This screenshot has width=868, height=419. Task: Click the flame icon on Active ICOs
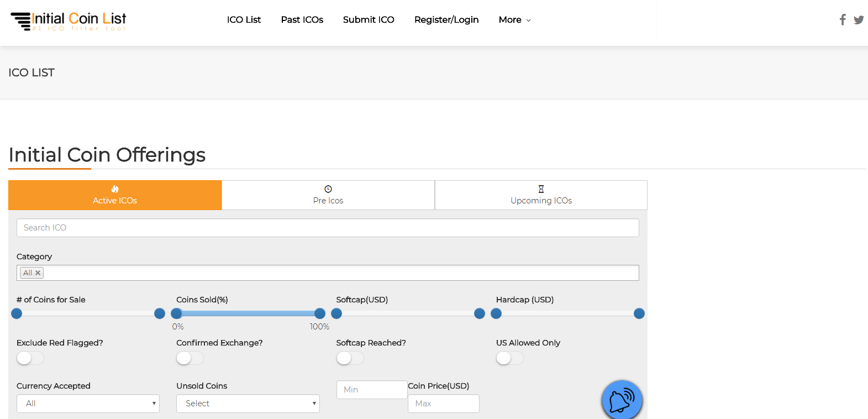tap(115, 189)
